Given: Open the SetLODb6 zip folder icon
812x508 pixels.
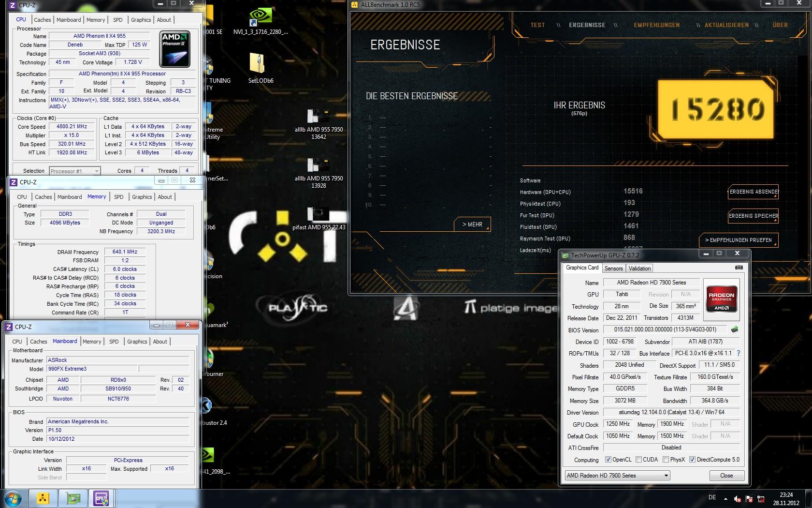Looking at the screenshot, I should pyautogui.click(x=261, y=68).
